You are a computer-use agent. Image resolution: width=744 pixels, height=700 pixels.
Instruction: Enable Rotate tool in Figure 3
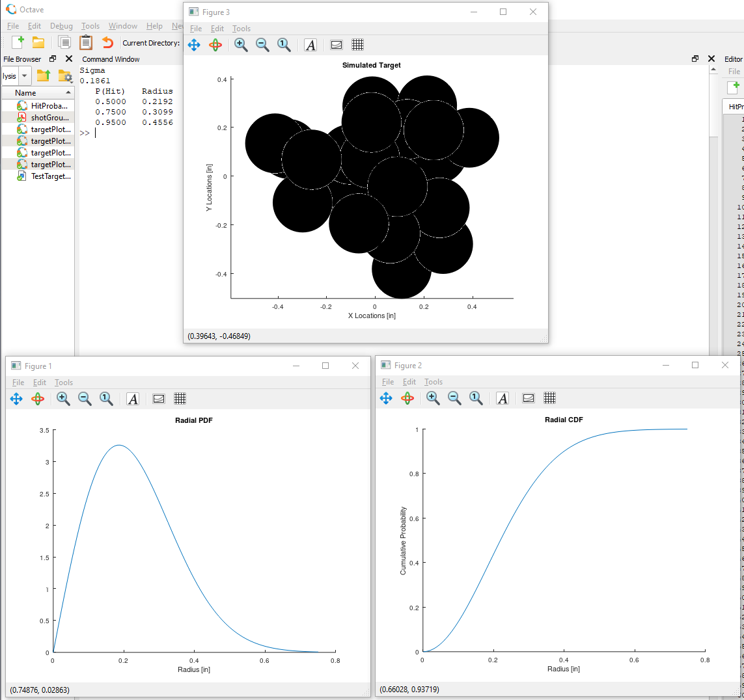[x=215, y=45]
